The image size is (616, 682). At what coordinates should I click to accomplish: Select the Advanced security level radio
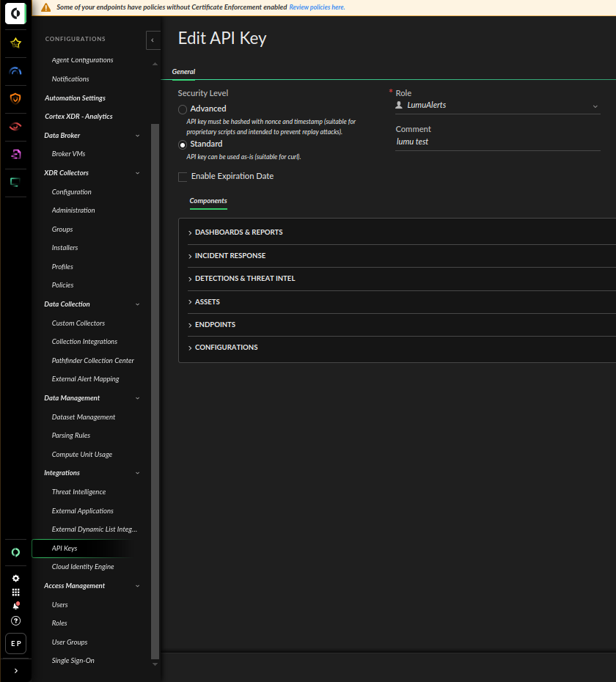point(183,109)
